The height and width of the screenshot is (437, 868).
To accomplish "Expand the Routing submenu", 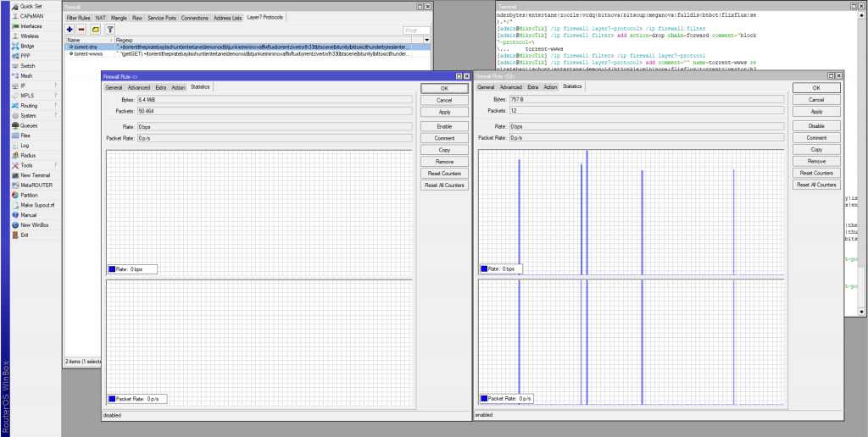I will pyautogui.click(x=29, y=105).
